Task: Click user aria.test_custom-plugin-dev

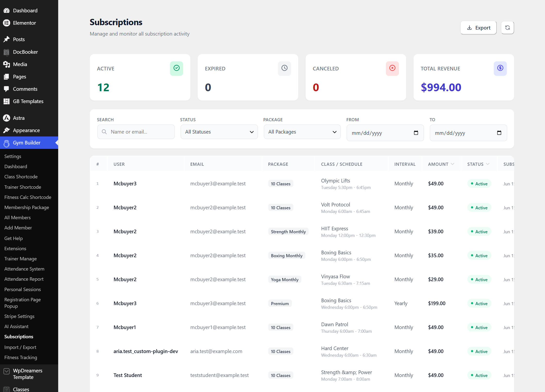Action: pyautogui.click(x=146, y=351)
